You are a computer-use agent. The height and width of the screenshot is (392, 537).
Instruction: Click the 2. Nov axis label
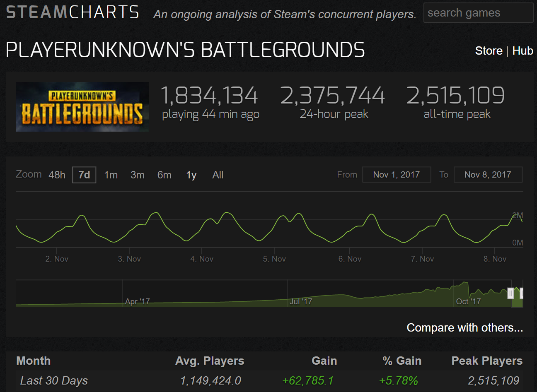point(57,259)
